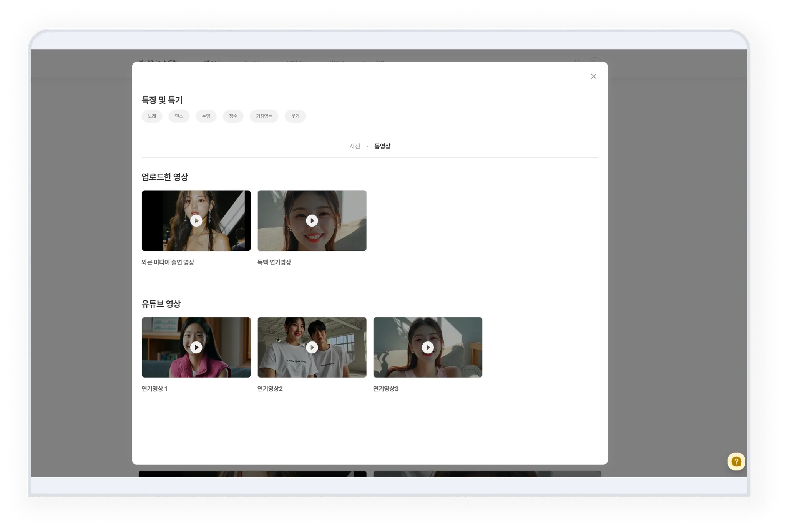Play the 와큰 미디어 출연 영상 video
The image size is (787, 532).
(196, 220)
